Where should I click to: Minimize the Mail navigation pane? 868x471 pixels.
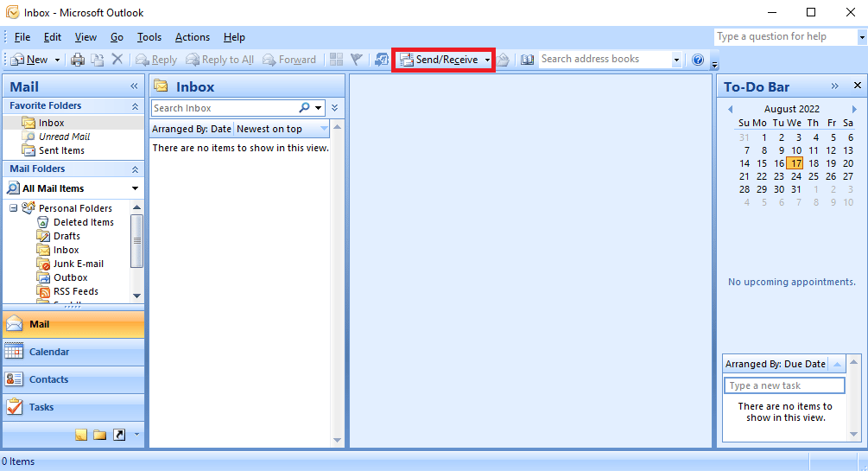(x=134, y=86)
